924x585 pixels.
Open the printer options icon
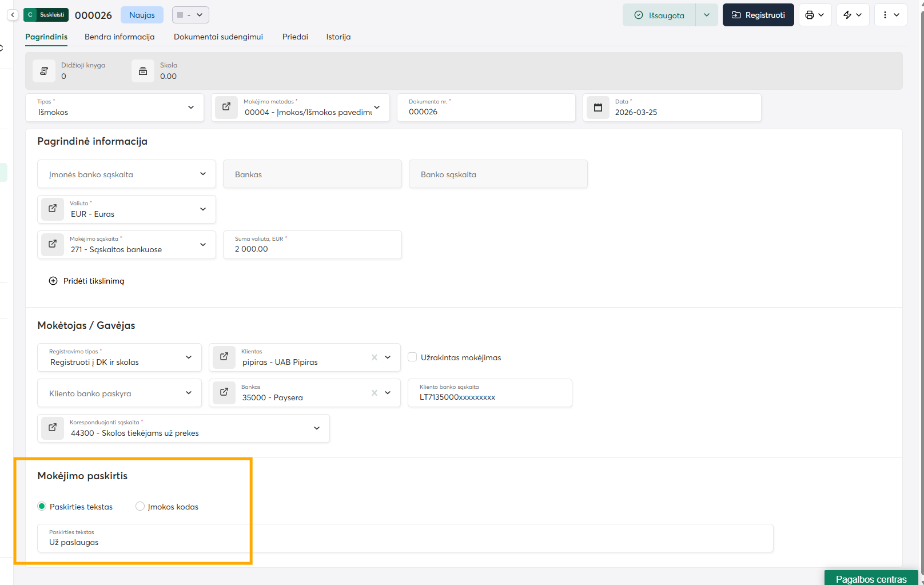814,15
